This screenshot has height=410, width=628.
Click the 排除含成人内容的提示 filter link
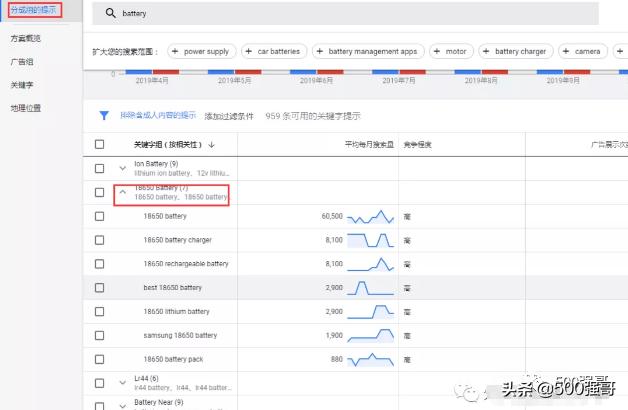[158, 115]
